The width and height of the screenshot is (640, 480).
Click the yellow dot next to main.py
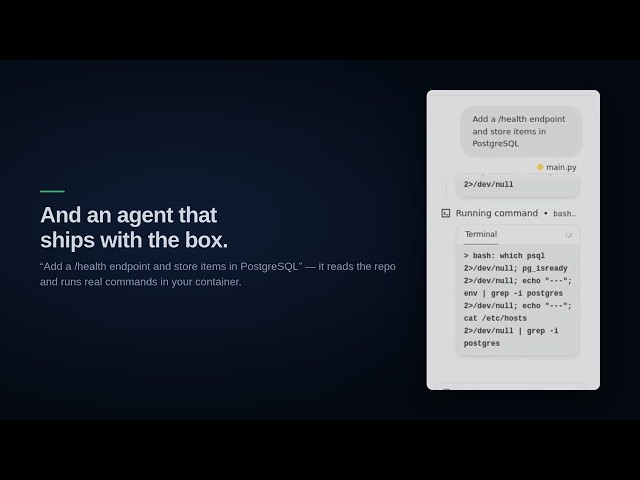[540, 167]
